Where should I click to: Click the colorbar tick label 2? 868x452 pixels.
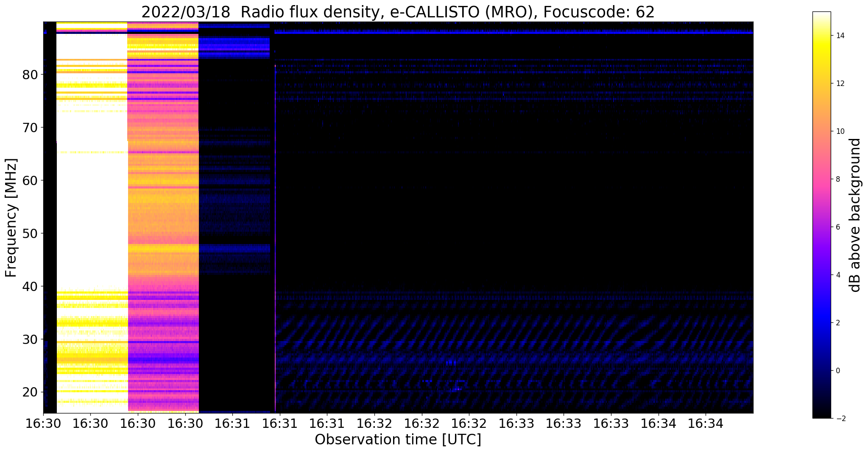point(837,323)
